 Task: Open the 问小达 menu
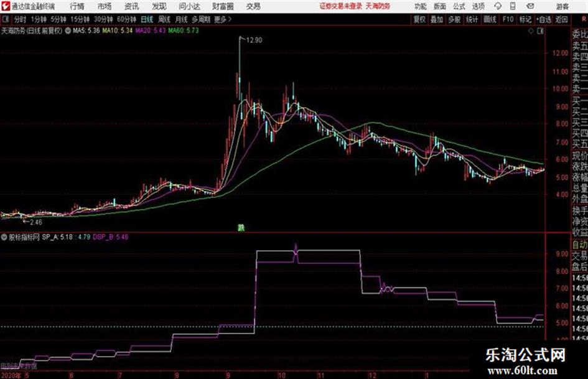pos(189,6)
